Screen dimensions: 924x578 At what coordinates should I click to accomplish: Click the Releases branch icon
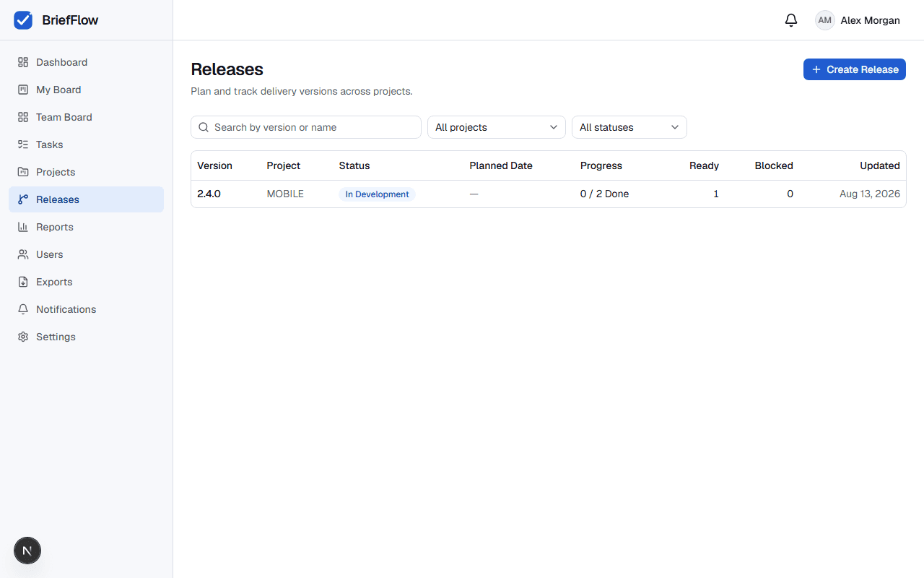(x=23, y=199)
